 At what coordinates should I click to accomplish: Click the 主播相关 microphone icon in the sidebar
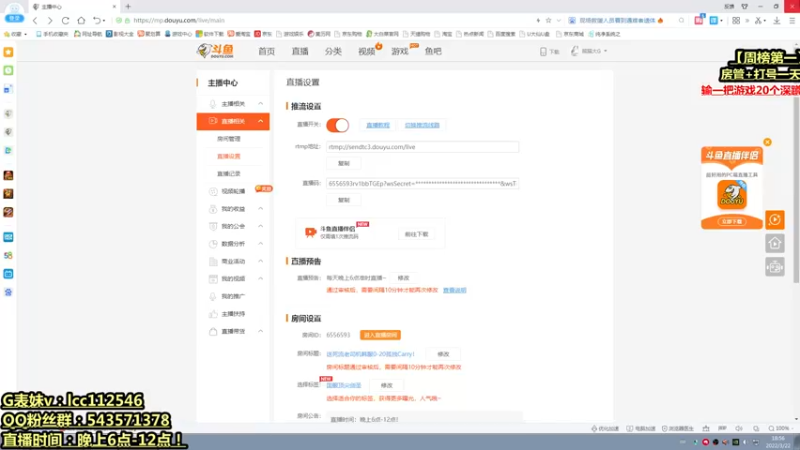[213, 104]
